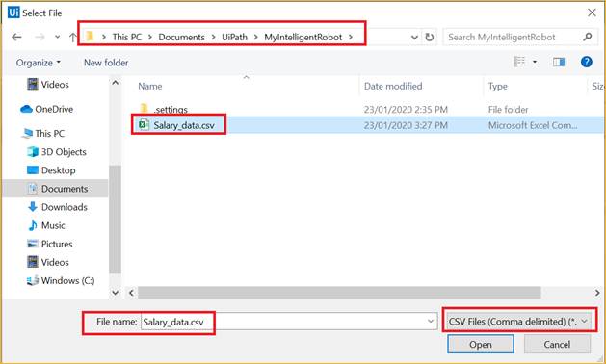Image resolution: width=606 pixels, height=364 pixels.
Task: Open the Help question mark icon
Action: tap(586, 62)
